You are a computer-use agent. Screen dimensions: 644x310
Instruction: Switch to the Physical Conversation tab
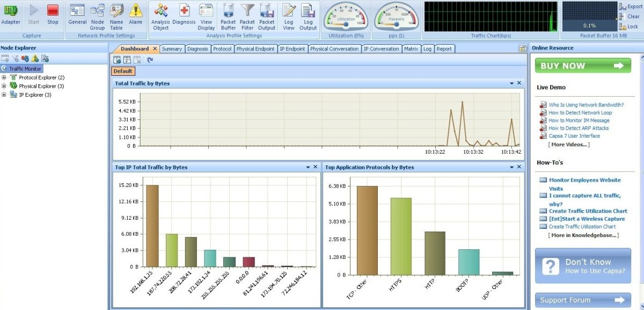[x=334, y=49]
